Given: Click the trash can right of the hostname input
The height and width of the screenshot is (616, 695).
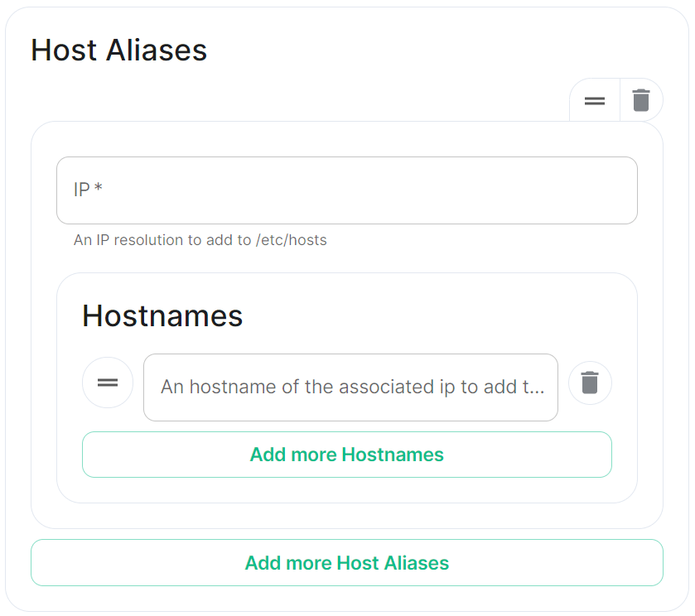Looking at the screenshot, I should [590, 383].
